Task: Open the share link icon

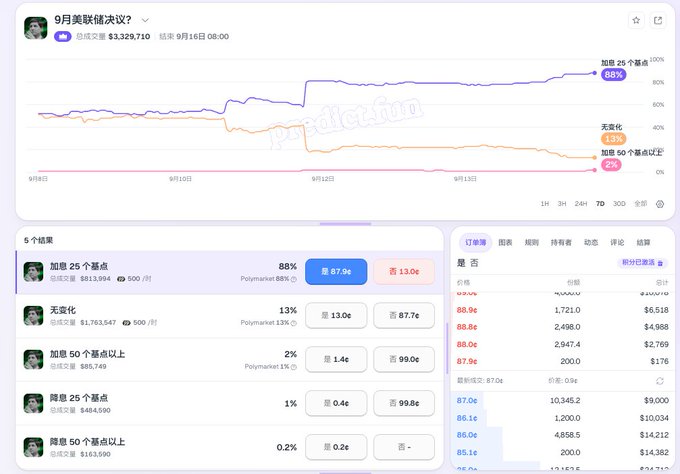Action: click(x=658, y=20)
